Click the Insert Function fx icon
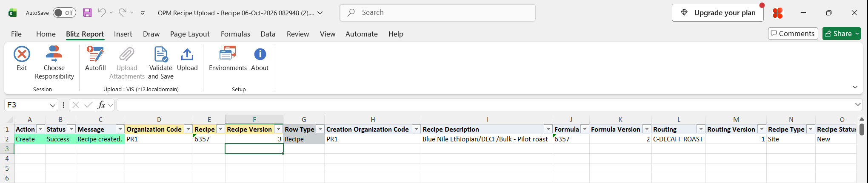This screenshot has width=868, height=183. (101, 105)
